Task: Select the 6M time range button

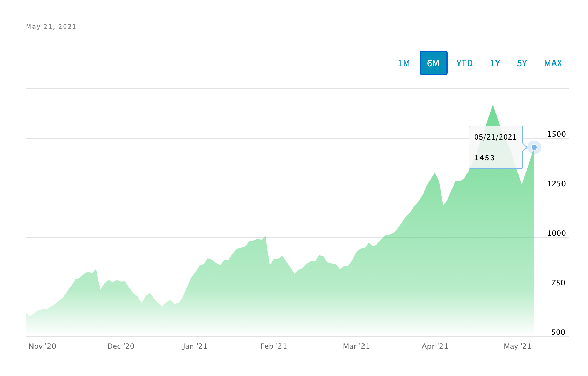Action: click(x=433, y=63)
